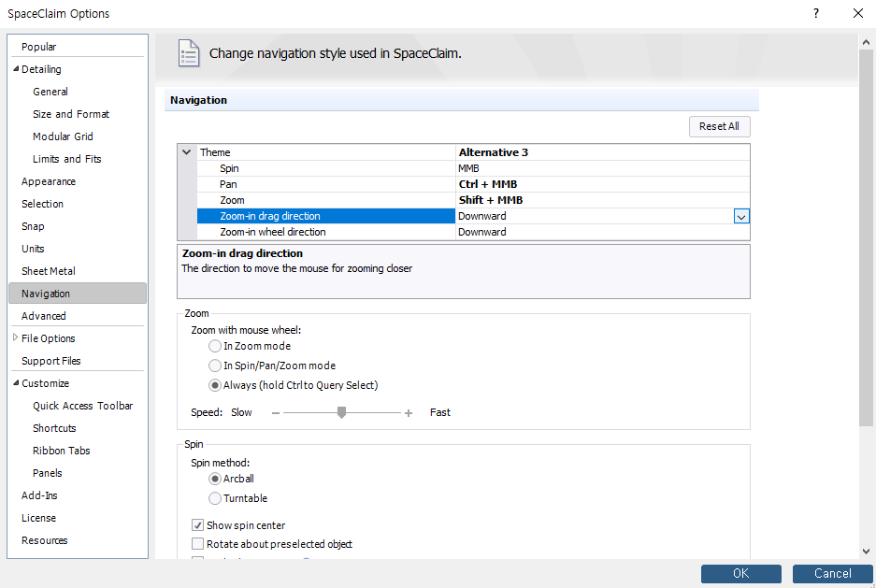Viewport: 876px width, 588px height.
Task: Select the Spin MMB value cell
Action: click(603, 168)
